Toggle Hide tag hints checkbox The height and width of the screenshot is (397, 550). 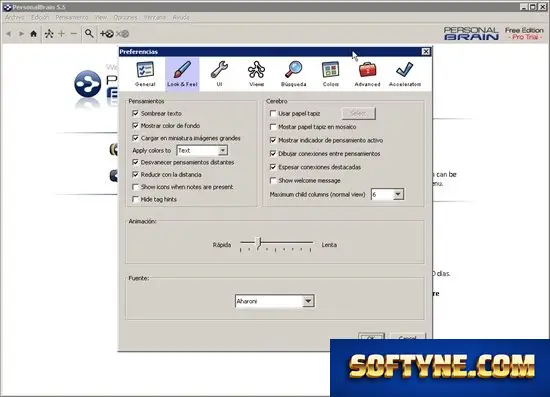(x=135, y=199)
